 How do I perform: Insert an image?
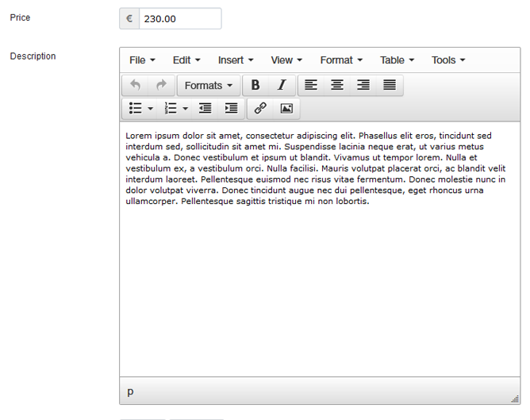286,109
